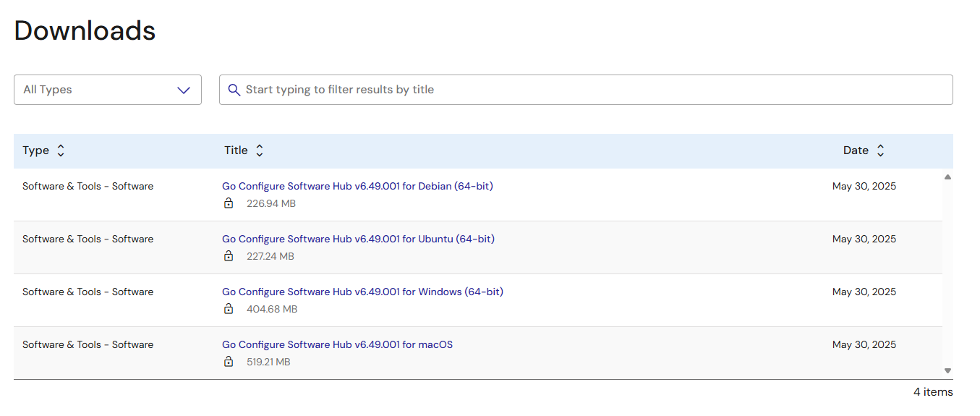Click the Date column header label
Viewport: 980px width, 416px height.
pos(856,150)
